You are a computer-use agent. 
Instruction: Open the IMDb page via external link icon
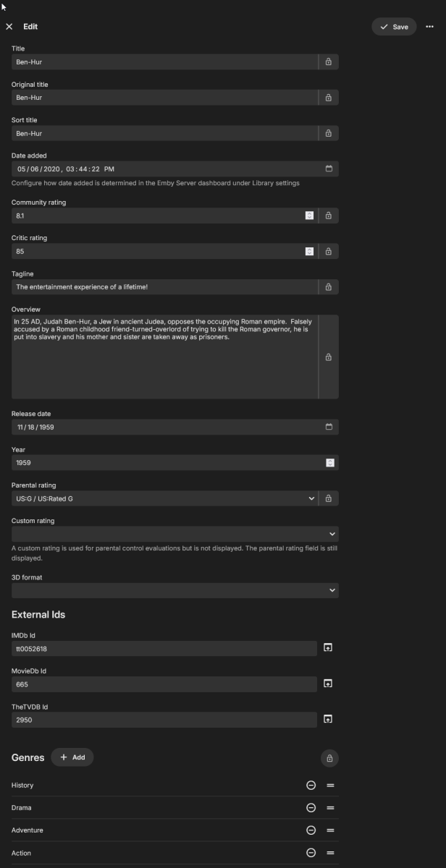pyautogui.click(x=328, y=647)
